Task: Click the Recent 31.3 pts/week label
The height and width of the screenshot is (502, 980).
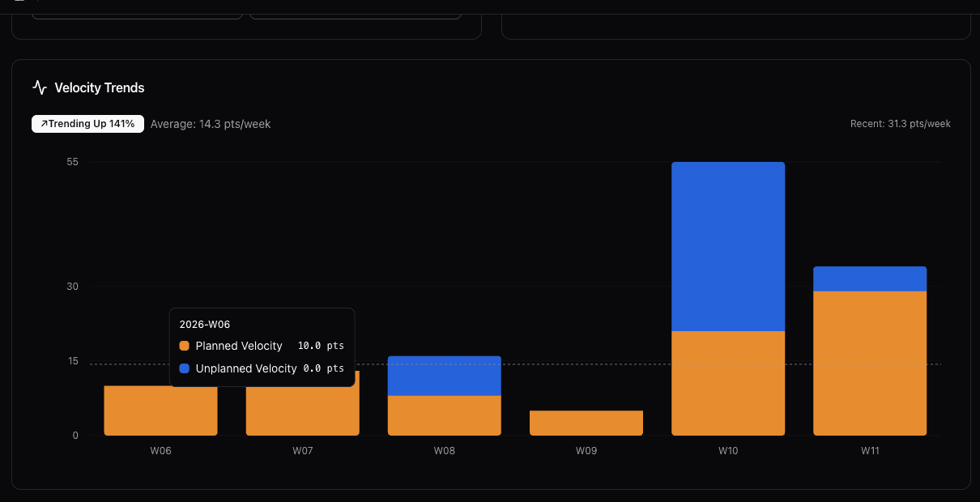Action: (900, 124)
